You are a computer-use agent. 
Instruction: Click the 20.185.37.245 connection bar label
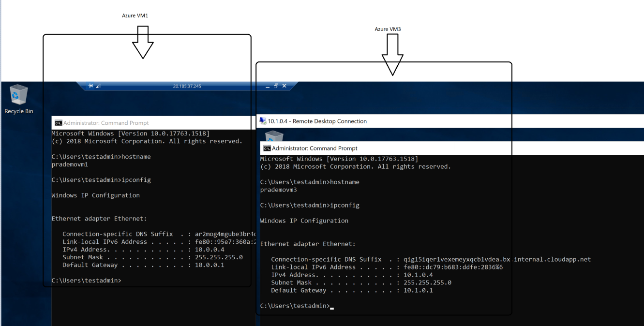point(187,86)
